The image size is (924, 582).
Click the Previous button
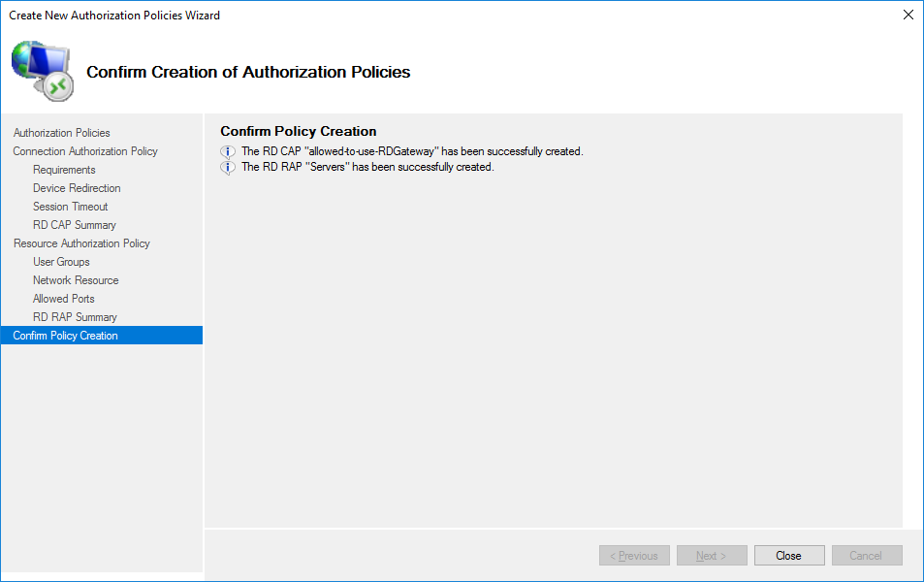coord(634,556)
